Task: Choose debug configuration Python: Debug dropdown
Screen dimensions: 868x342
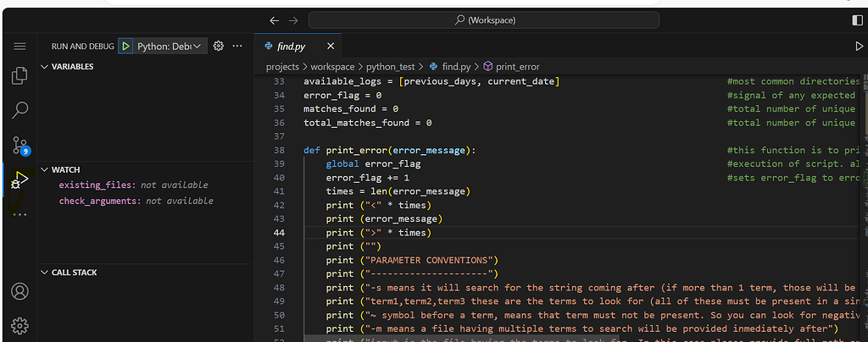Action: click(170, 46)
